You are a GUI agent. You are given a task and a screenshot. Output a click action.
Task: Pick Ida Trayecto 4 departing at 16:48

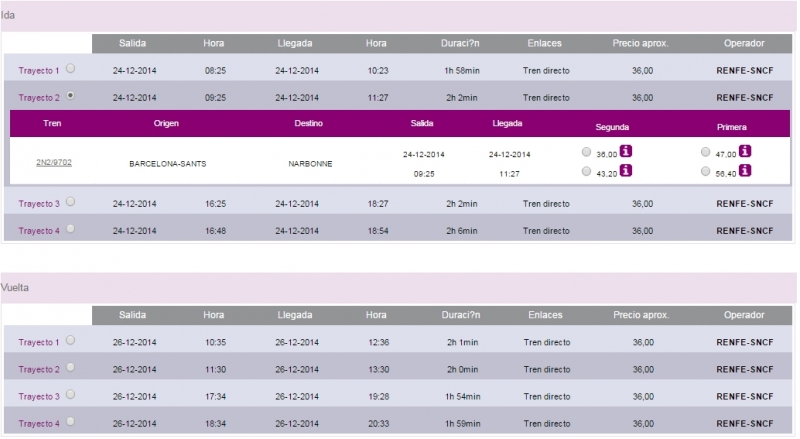(70, 229)
